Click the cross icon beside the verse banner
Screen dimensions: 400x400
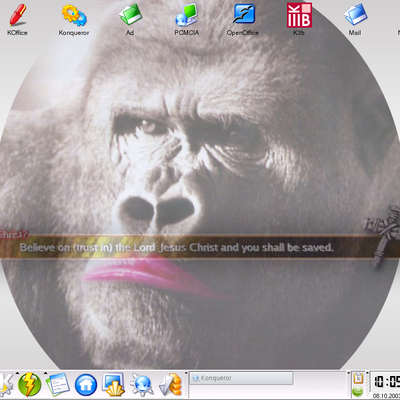tap(383, 236)
